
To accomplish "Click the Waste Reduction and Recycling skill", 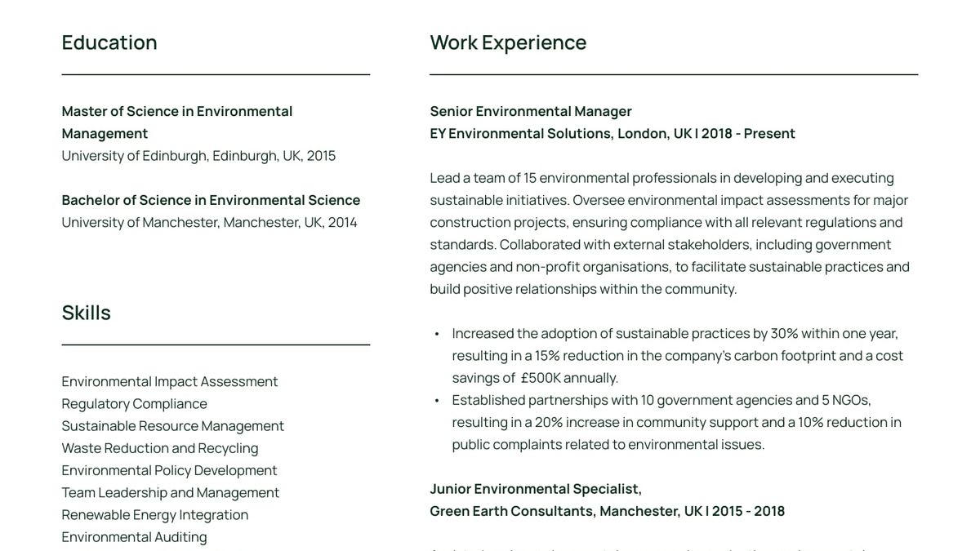I will [160, 448].
